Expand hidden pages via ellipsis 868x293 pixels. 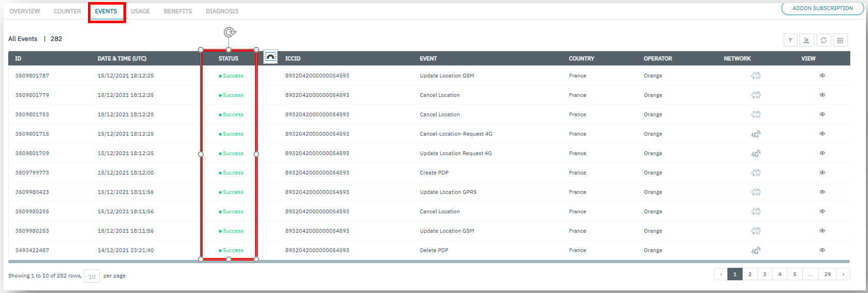810,274
